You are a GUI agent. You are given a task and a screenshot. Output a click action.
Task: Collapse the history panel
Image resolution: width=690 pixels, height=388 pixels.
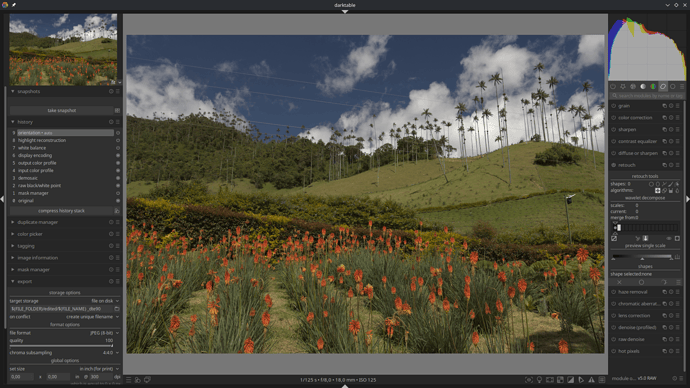coord(12,122)
